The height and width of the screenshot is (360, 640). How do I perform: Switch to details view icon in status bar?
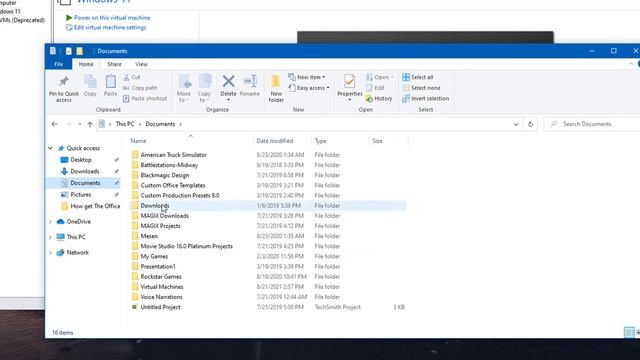(x=629, y=332)
